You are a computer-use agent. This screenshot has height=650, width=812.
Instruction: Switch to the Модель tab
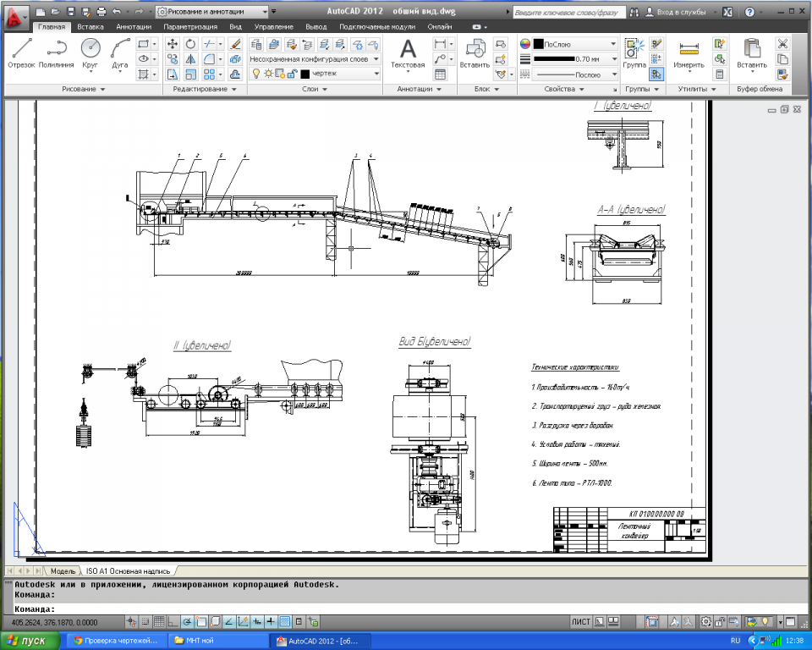[63, 570]
